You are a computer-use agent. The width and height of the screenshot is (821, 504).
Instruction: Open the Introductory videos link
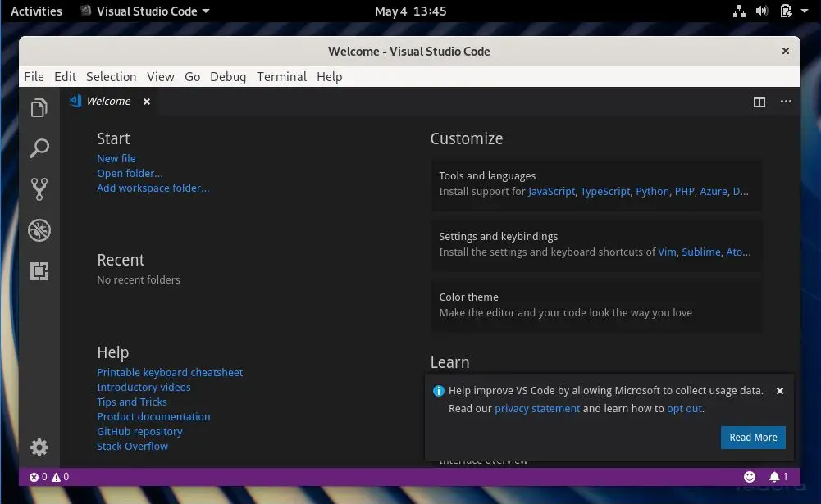point(144,388)
